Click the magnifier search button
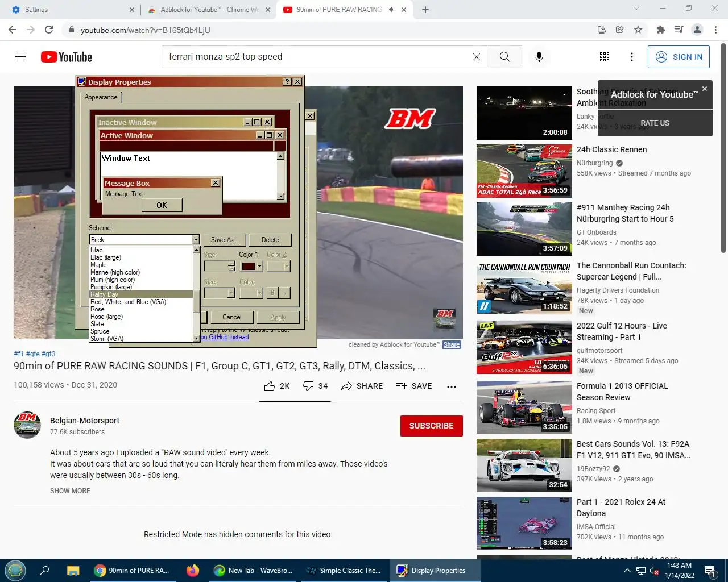 [x=504, y=57]
